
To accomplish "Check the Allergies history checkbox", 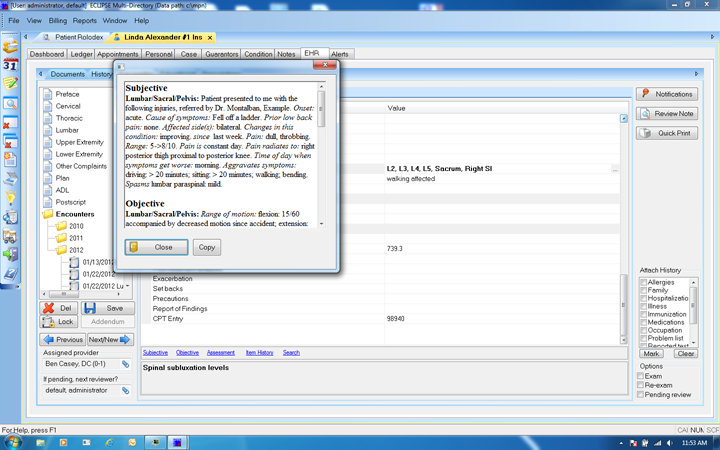I will tap(643, 282).
